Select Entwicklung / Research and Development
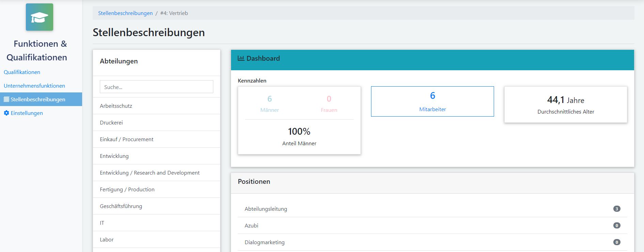This screenshot has width=644, height=252. tap(156, 173)
